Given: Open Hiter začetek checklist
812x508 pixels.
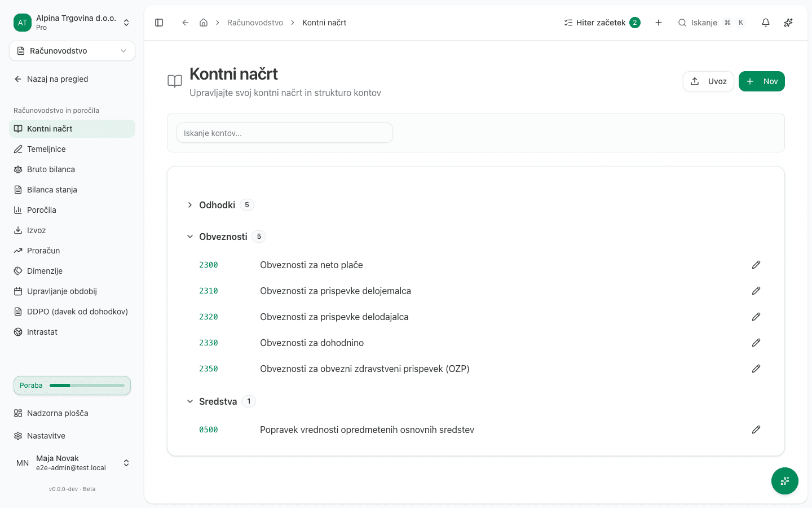Looking at the screenshot, I should [x=602, y=23].
